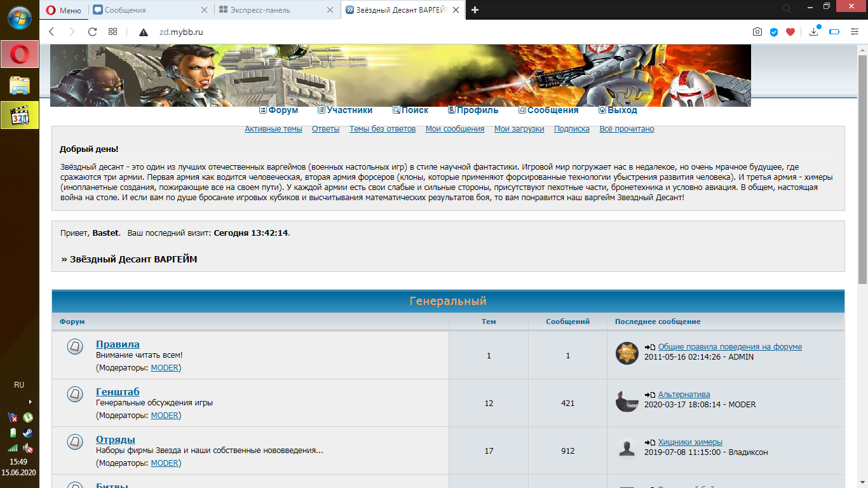Click the forum status icon beside Правила
Screen dimensions: 868x488
point(75,346)
